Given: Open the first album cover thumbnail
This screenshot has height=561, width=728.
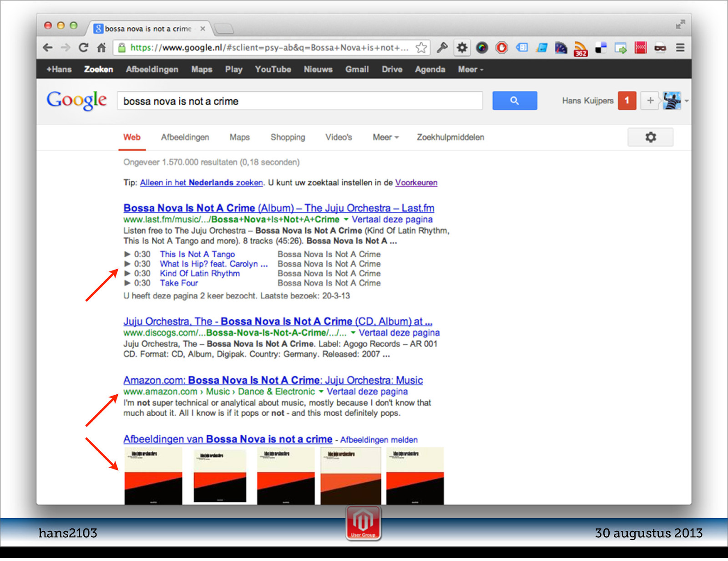Looking at the screenshot, I should click(x=153, y=476).
